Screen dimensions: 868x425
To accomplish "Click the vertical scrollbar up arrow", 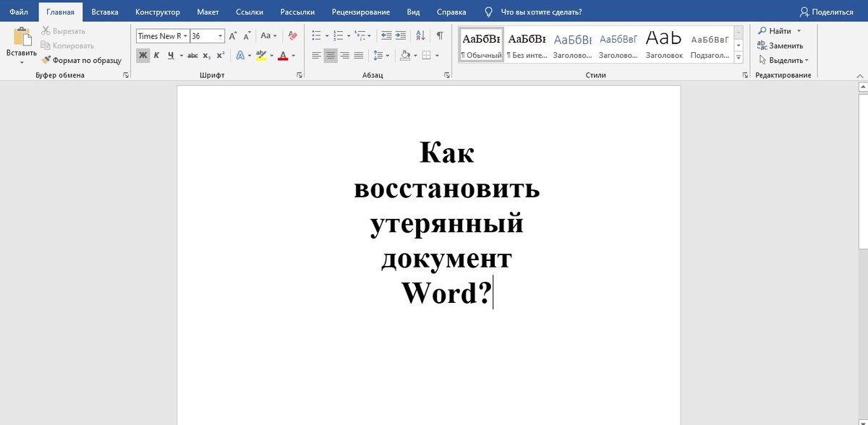I will [863, 87].
